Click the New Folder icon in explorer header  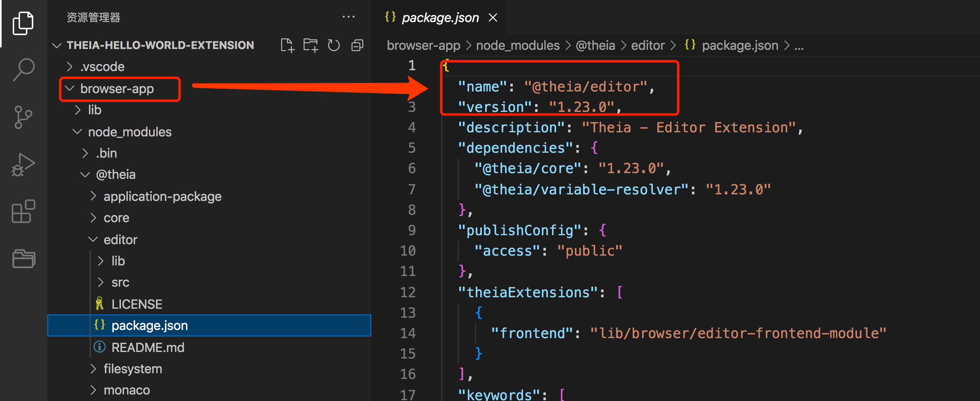pos(310,45)
